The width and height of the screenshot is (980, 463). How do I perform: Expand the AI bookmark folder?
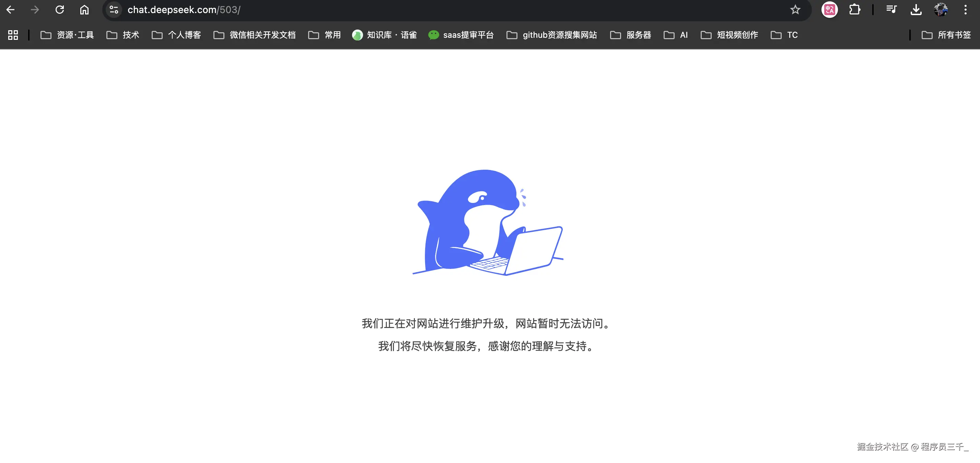click(x=676, y=35)
